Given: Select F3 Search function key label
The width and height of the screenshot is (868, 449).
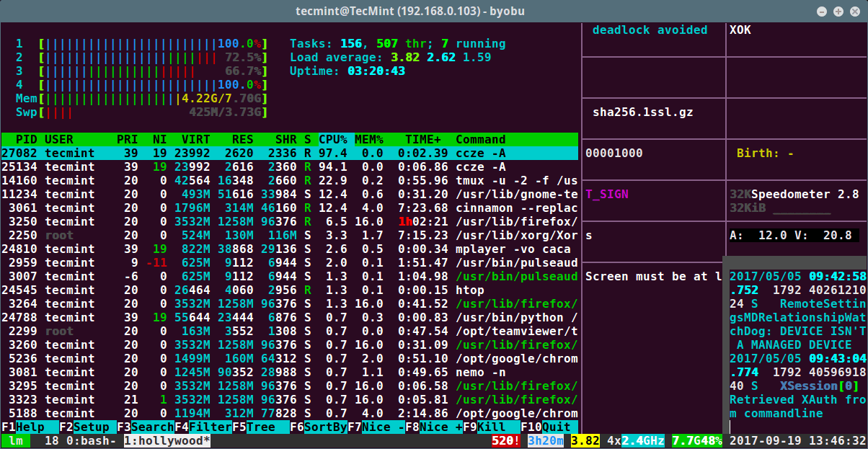Looking at the screenshot, I should coord(146,427).
